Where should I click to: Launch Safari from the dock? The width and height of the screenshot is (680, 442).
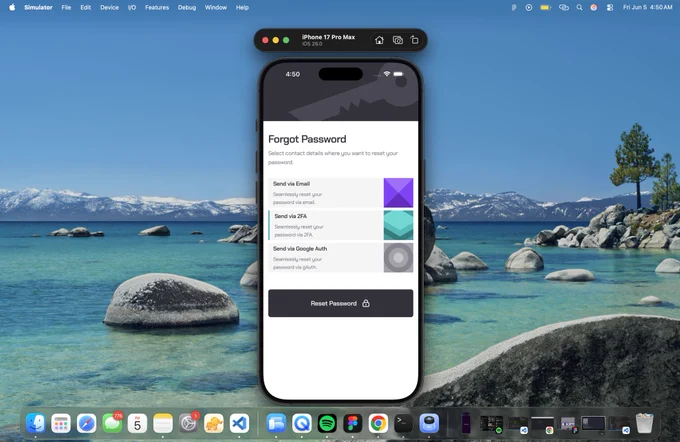(87, 423)
